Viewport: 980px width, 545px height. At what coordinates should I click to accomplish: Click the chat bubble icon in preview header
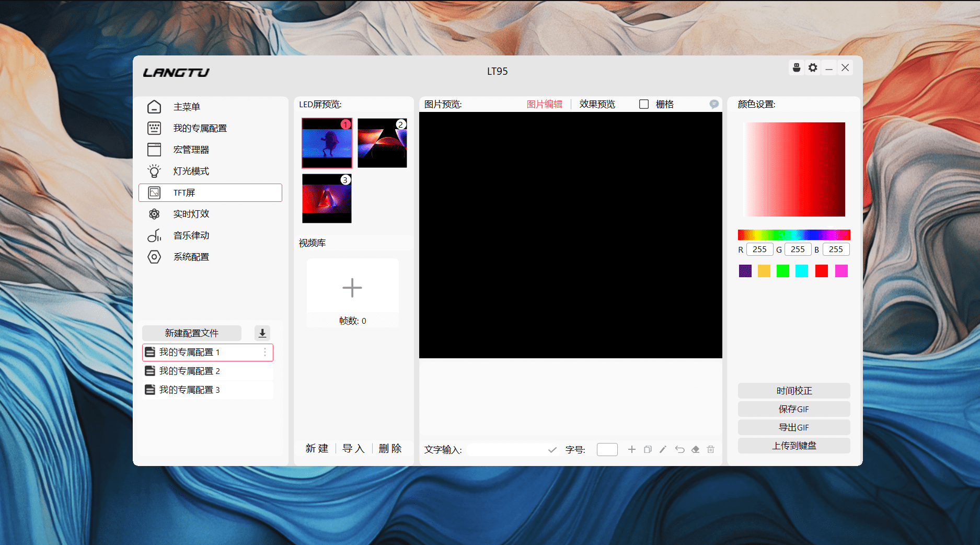coord(714,104)
